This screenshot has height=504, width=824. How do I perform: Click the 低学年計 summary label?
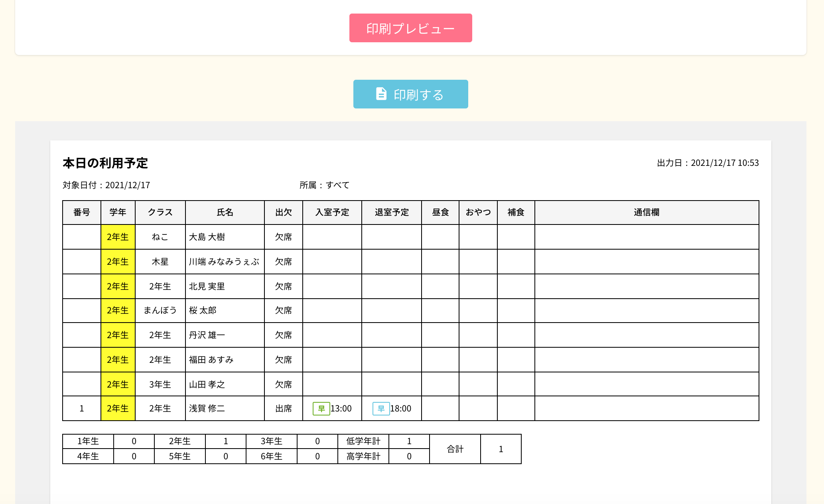coord(363,441)
